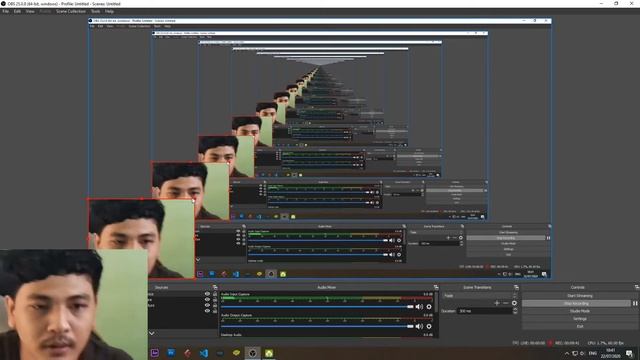Open the Scene Collection menu
Screen dimensions: 640x360
tap(71, 11)
